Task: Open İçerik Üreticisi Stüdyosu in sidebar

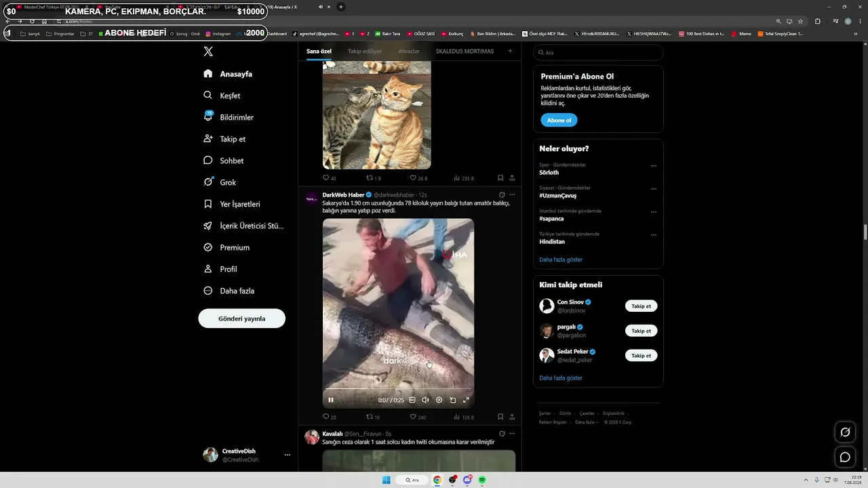Action: pos(243,226)
